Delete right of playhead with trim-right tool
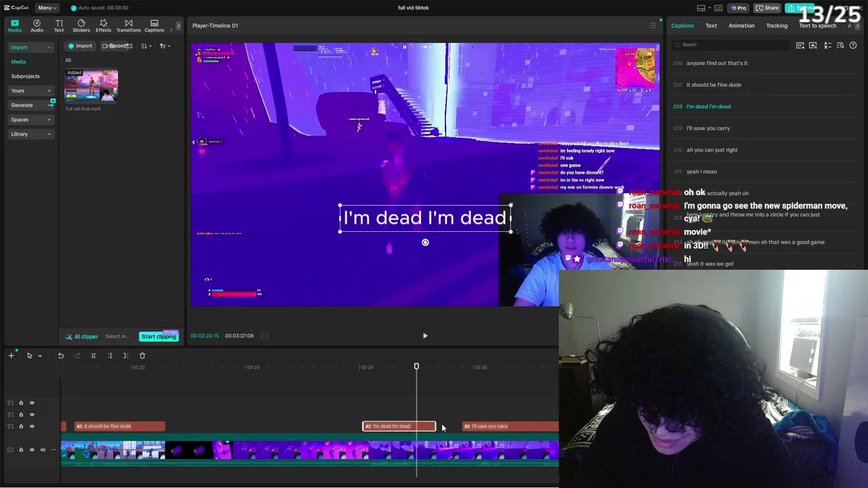The height and width of the screenshot is (488, 868). coord(125,355)
